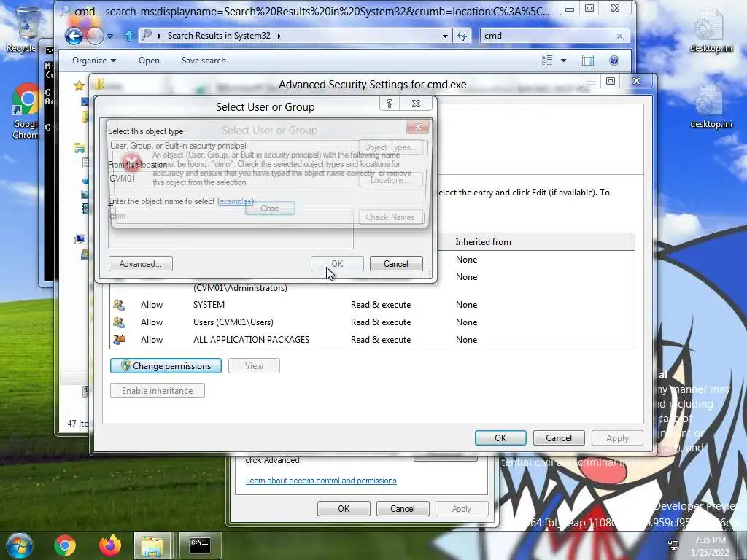
Task: Switch to Command Prompt on the taskbar
Action: click(x=200, y=545)
